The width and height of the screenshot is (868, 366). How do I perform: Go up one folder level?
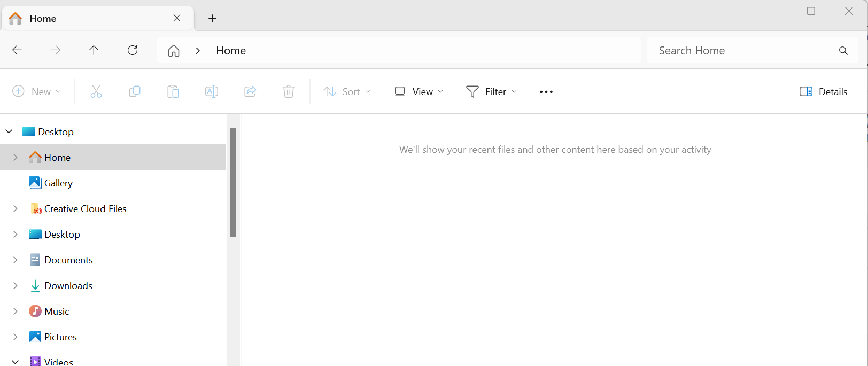(x=94, y=50)
